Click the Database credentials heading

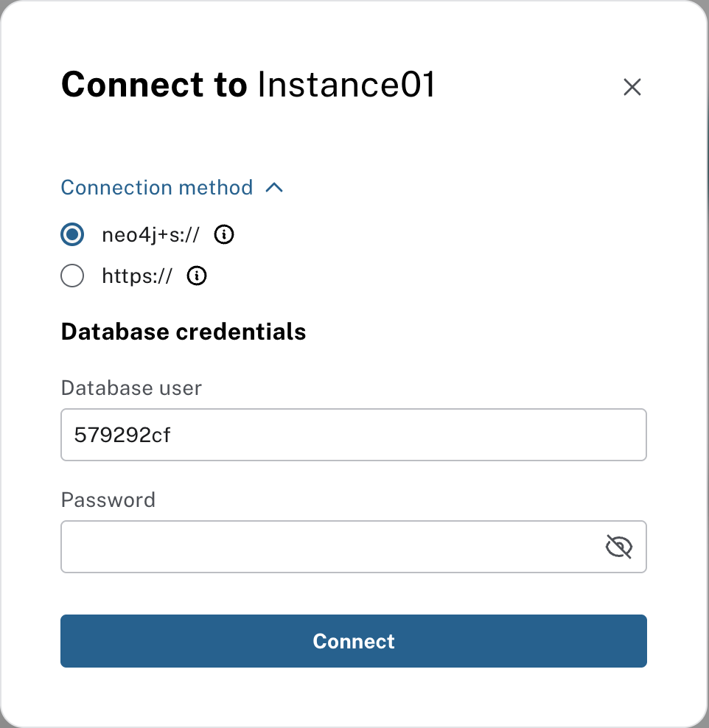(183, 332)
